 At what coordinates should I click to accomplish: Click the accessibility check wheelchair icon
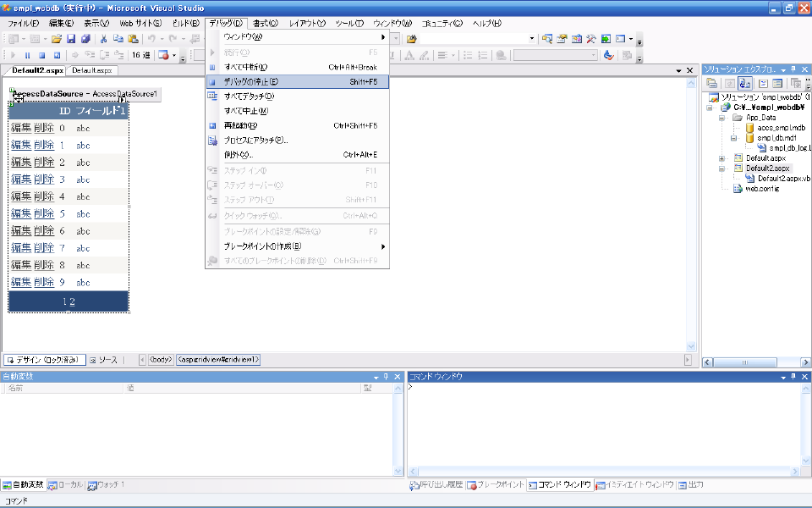[x=609, y=55]
